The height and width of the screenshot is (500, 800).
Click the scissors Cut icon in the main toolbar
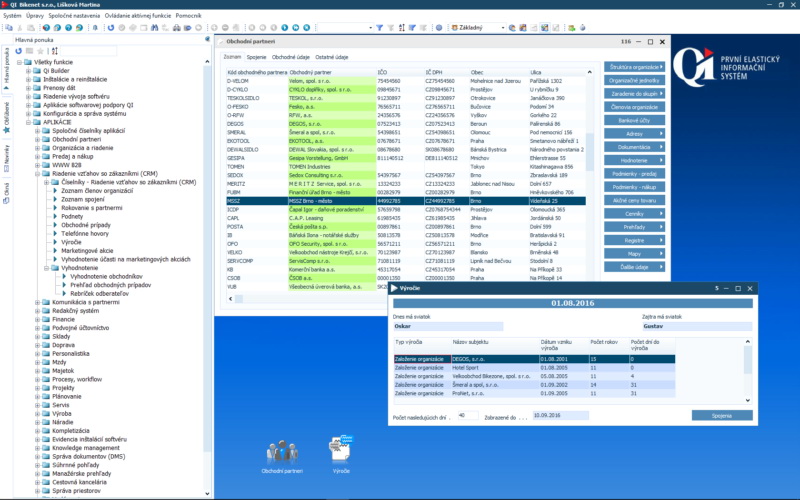pos(20,28)
